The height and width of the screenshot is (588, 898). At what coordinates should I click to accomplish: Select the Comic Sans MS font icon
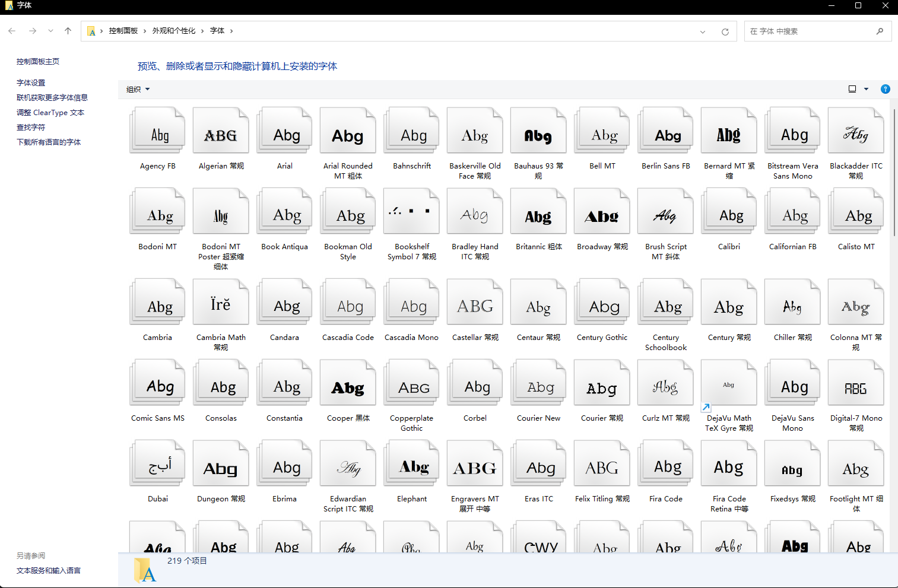(157, 383)
